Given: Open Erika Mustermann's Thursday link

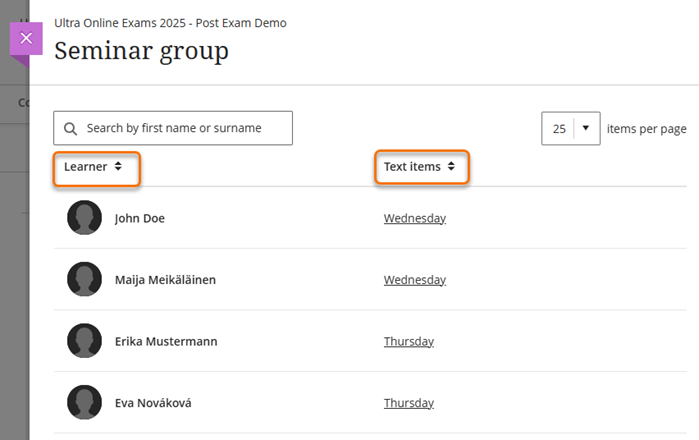Looking at the screenshot, I should point(408,341).
